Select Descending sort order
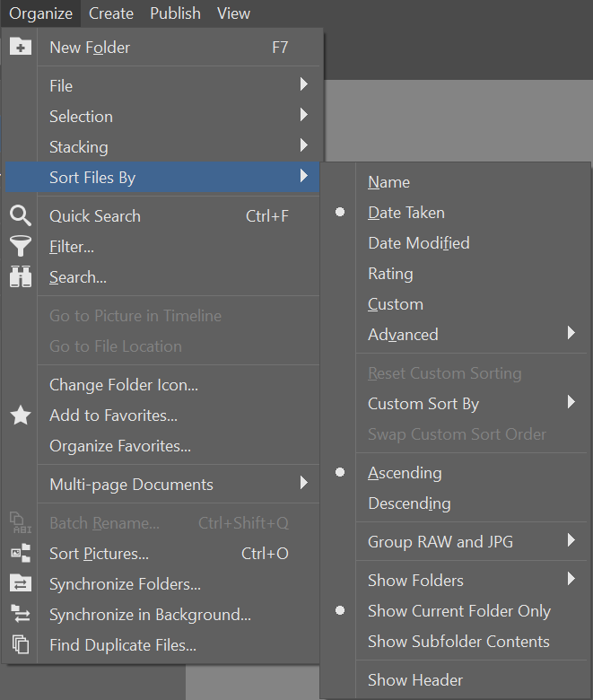This screenshot has width=593, height=700. [x=409, y=503]
